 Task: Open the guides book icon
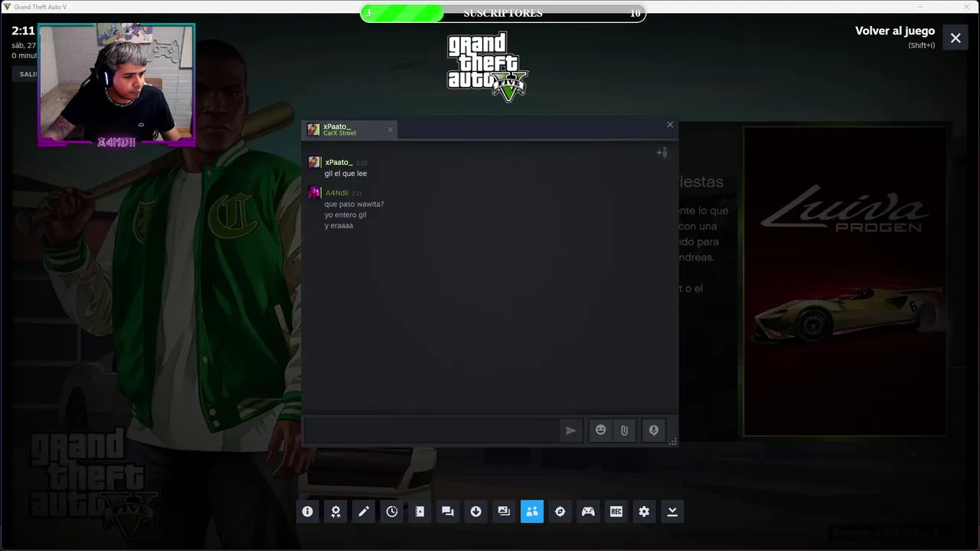420,511
